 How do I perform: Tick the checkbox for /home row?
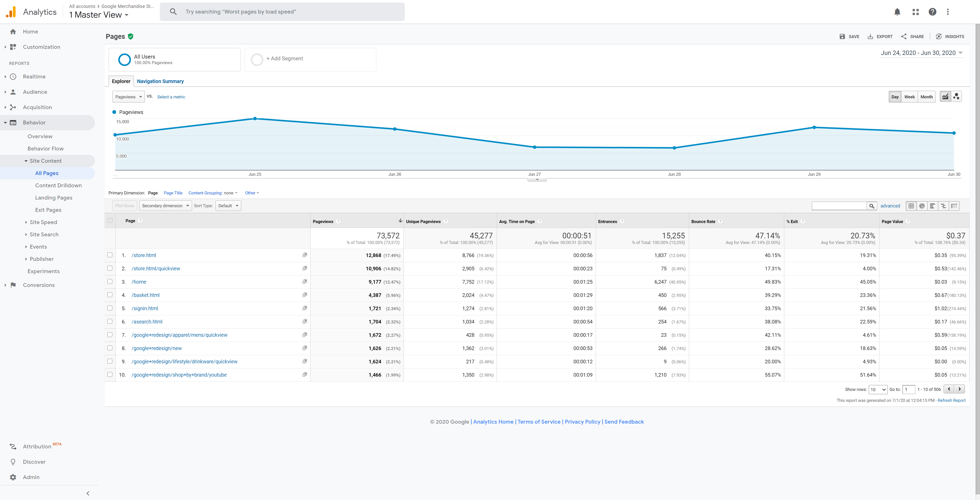(x=110, y=281)
